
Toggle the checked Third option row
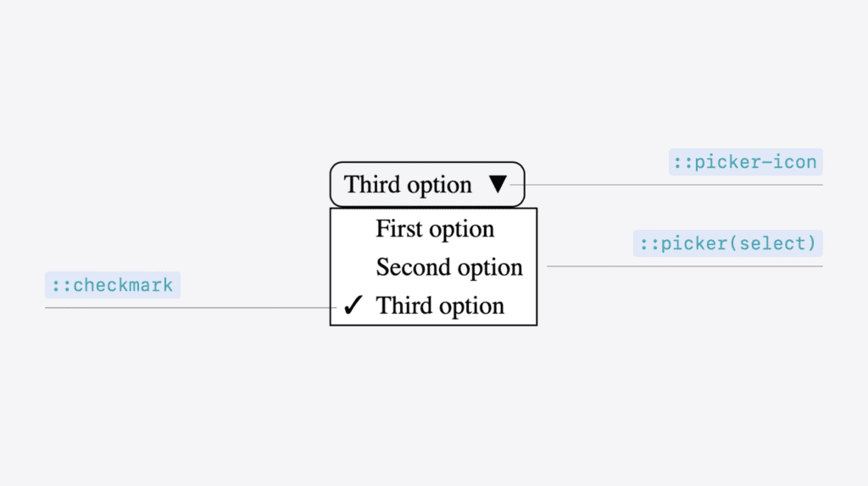coord(433,305)
